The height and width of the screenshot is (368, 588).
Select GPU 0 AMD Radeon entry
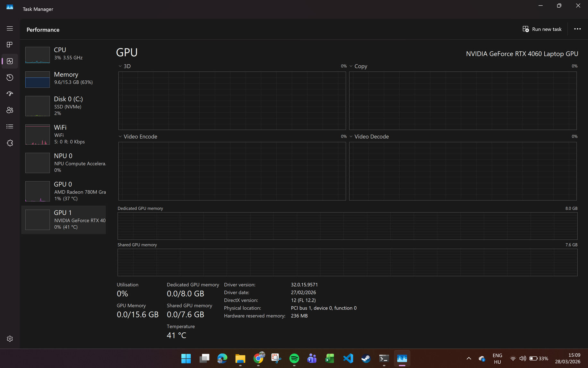click(64, 191)
